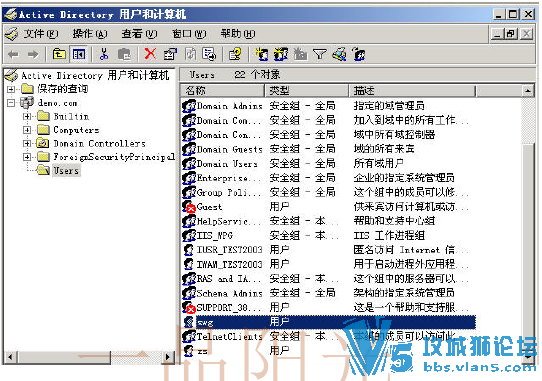Click the disabled Guest user icon
Screen dimensions: 542x381
click(189, 207)
